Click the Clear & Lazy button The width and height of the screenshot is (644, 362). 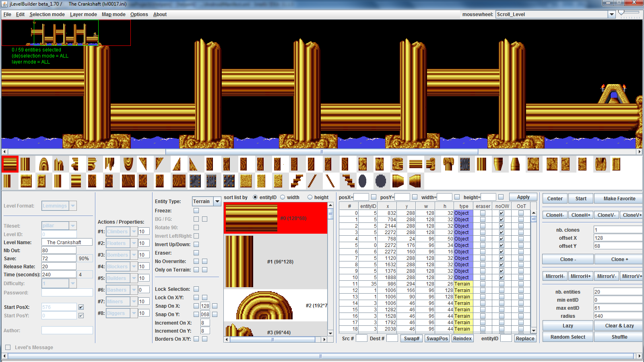(619, 325)
